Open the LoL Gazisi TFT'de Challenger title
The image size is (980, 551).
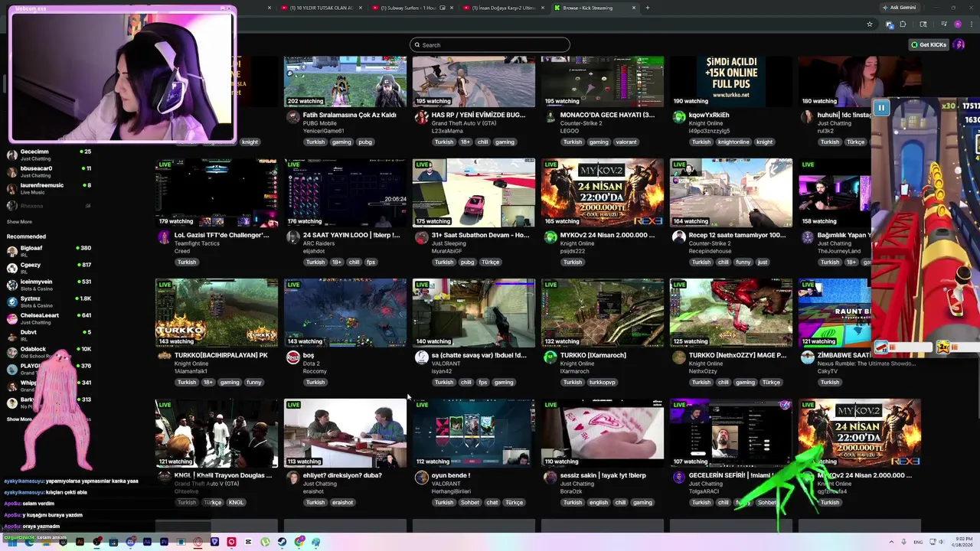[221, 235]
